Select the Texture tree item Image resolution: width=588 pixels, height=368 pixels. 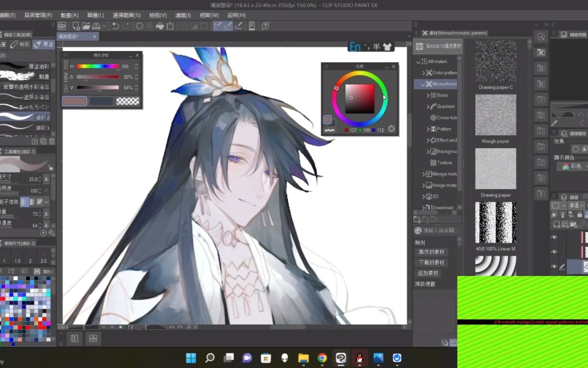coord(441,163)
